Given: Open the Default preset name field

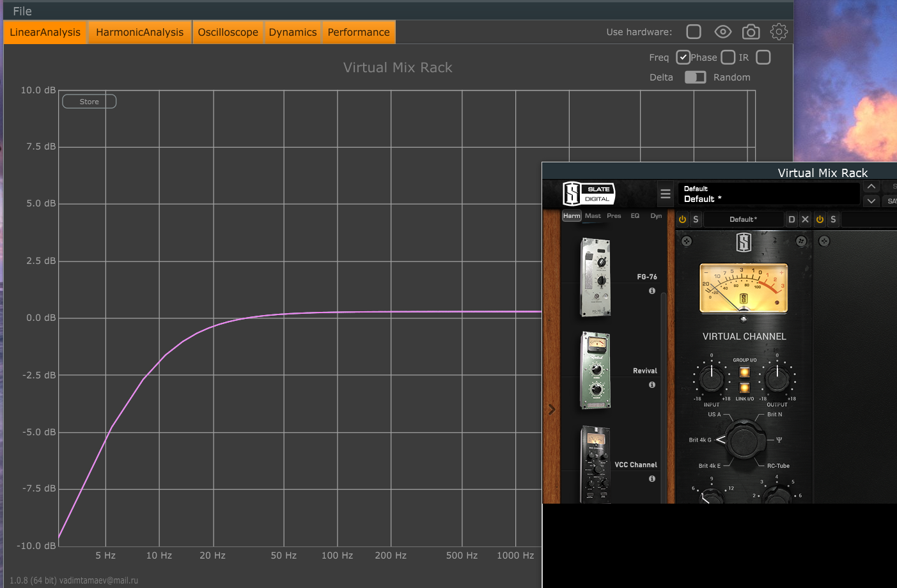Looking at the screenshot, I should point(768,194).
